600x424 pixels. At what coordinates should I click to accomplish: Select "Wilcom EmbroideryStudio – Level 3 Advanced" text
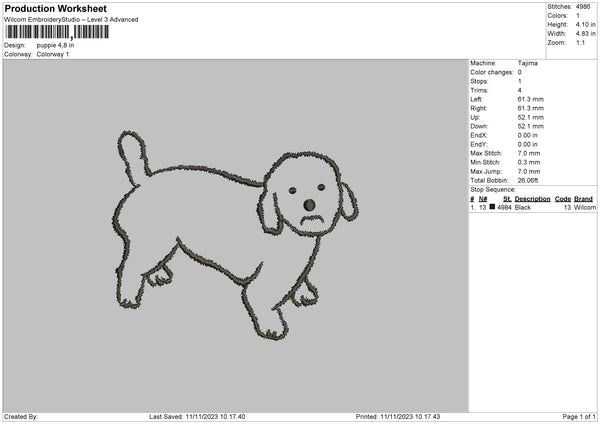tap(71, 20)
